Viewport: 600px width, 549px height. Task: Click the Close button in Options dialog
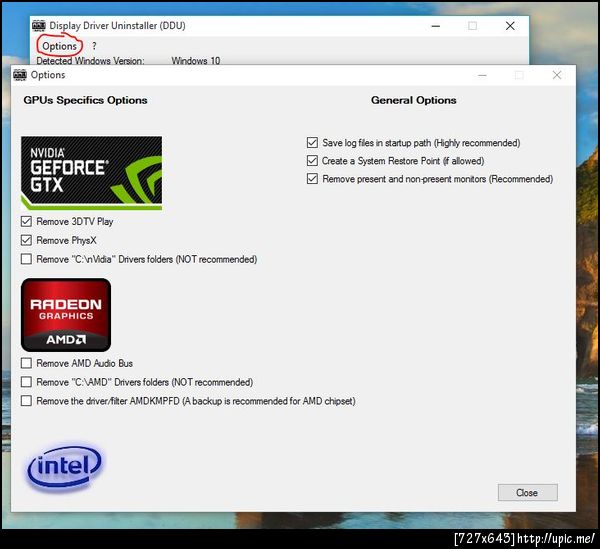tap(528, 492)
